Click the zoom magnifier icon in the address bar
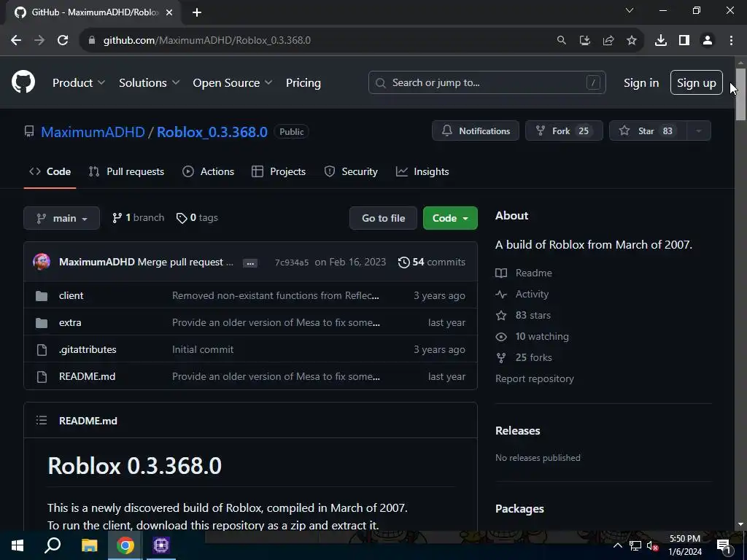The height and width of the screenshot is (560, 747). click(562, 41)
